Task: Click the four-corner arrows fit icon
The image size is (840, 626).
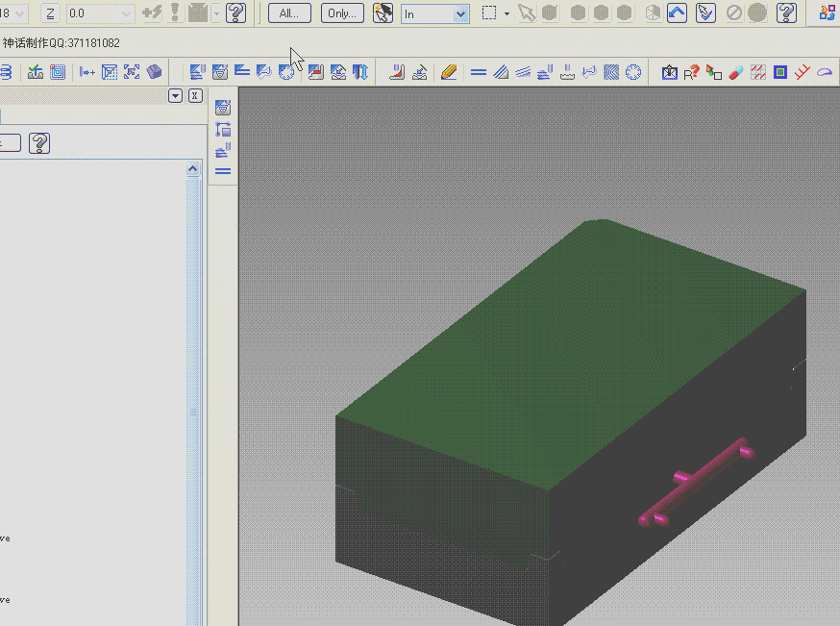Action: [132, 72]
